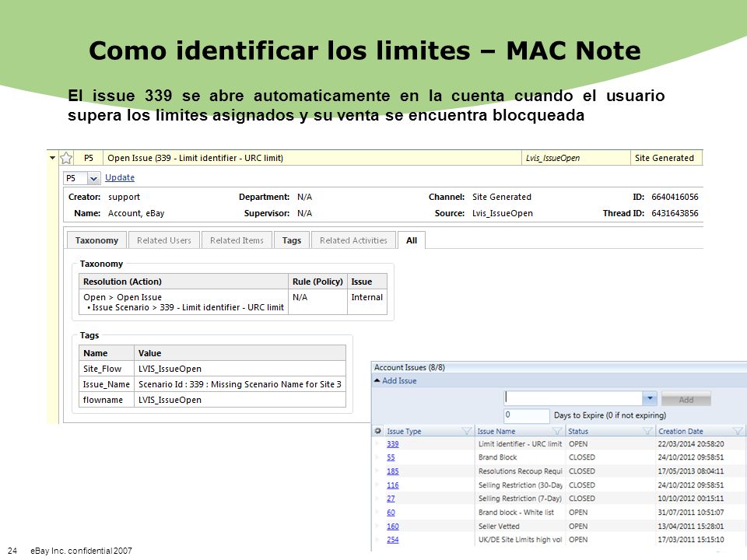Filter the Issue Type column
The width and height of the screenshot is (747, 560).
pyautogui.click(x=466, y=431)
